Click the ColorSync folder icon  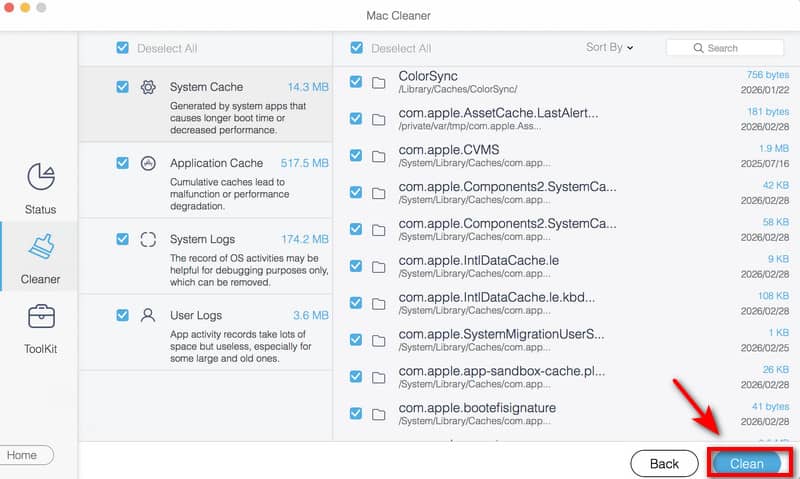(x=379, y=82)
